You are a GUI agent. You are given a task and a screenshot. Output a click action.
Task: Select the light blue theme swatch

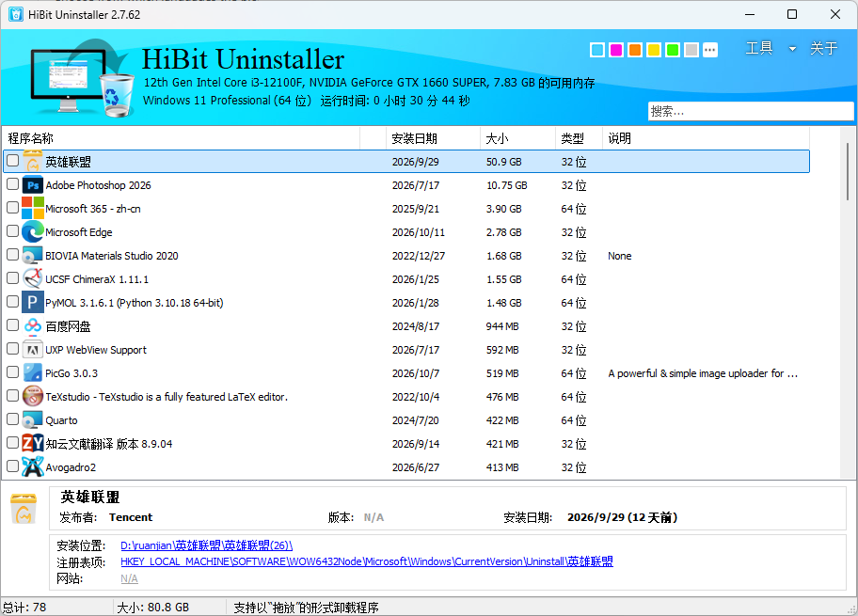click(597, 50)
